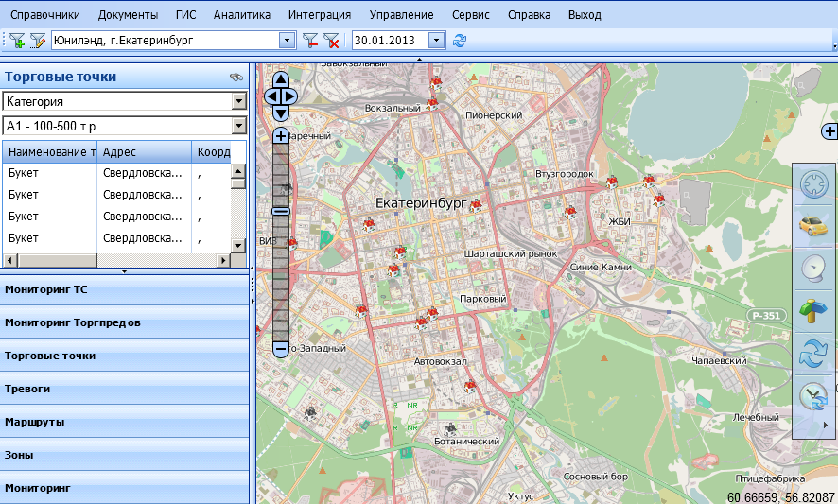Click the delete filter red-cross funnel icon
This screenshot has height=504, width=838.
(x=331, y=41)
